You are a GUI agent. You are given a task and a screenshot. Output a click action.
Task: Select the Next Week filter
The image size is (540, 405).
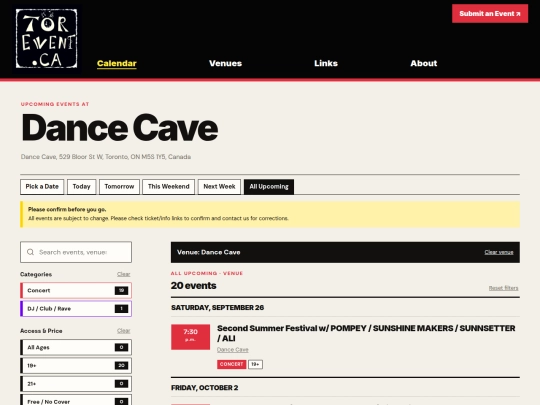[219, 187]
